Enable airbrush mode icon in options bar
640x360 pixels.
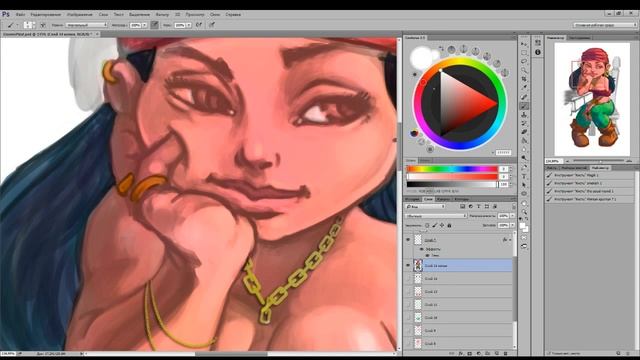click(199, 25)
